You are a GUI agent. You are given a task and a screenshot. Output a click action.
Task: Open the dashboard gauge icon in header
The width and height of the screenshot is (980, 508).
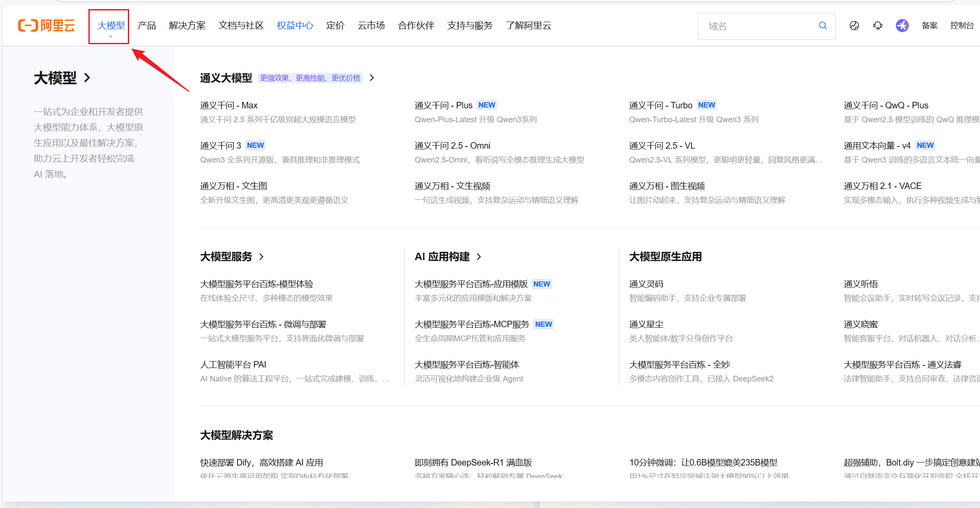[854, 26]
